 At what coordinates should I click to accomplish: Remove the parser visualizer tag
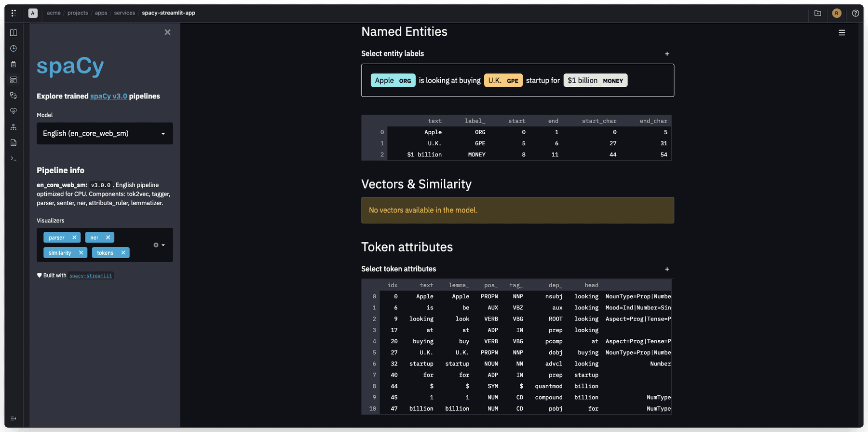(74, 237)
